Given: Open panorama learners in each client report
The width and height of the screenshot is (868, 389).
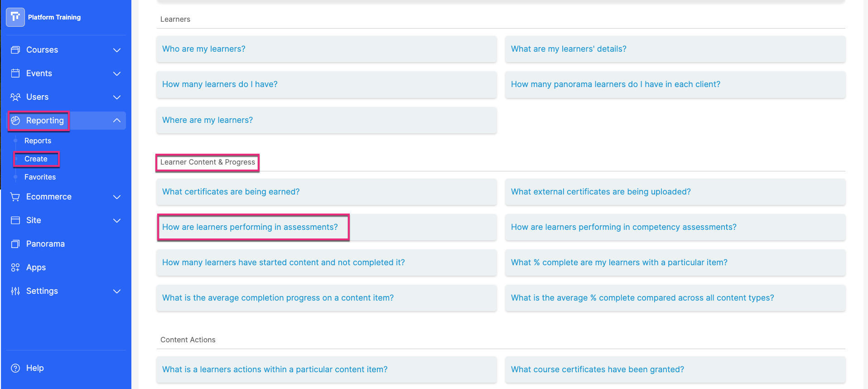Looking at the screenshot, I should [675, 84].
